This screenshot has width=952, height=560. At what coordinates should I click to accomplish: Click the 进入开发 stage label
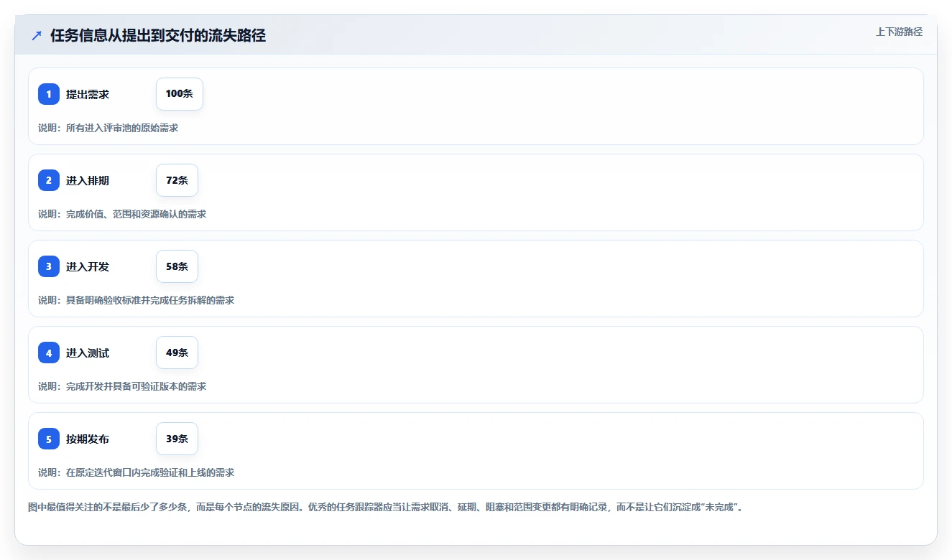point(88,266)
